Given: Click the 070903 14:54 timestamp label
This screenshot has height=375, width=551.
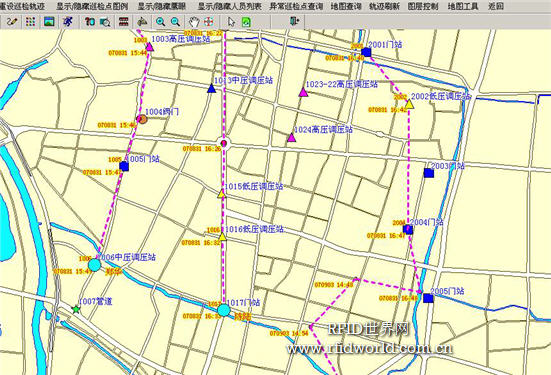Looking at the screenshot, I should pyautogui.click(x=289, y=333).
